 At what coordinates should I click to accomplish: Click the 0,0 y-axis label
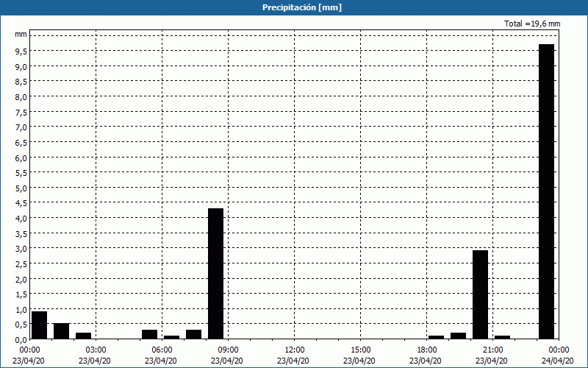[21, 340]
